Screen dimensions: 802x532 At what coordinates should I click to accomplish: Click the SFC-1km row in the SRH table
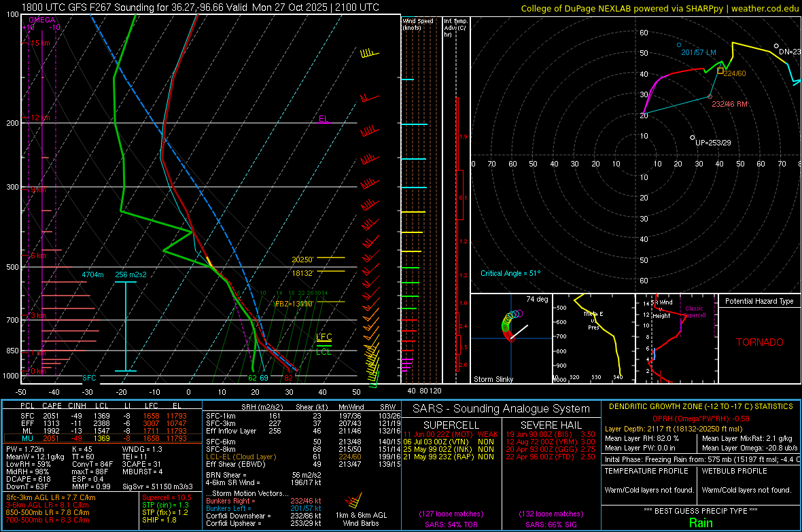click(303, 416)
